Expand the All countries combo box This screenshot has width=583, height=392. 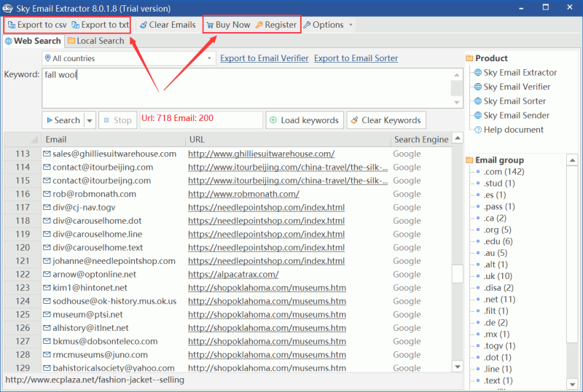click(209, 58)
